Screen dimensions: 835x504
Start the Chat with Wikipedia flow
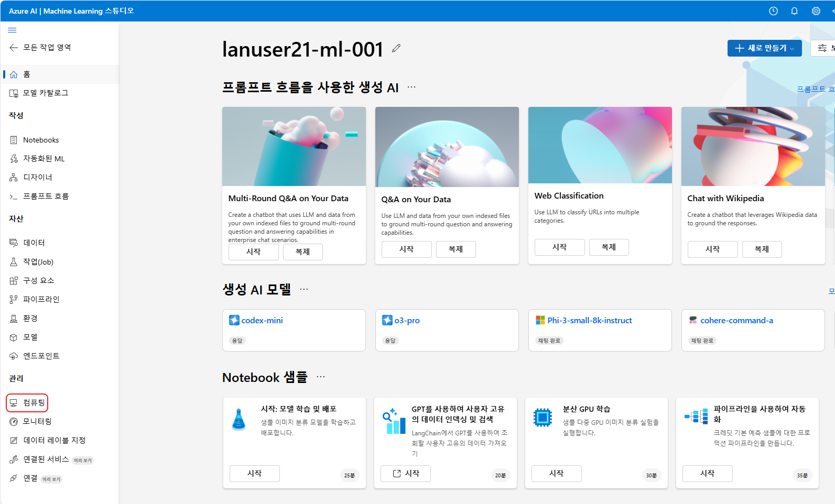coord(713,249)
